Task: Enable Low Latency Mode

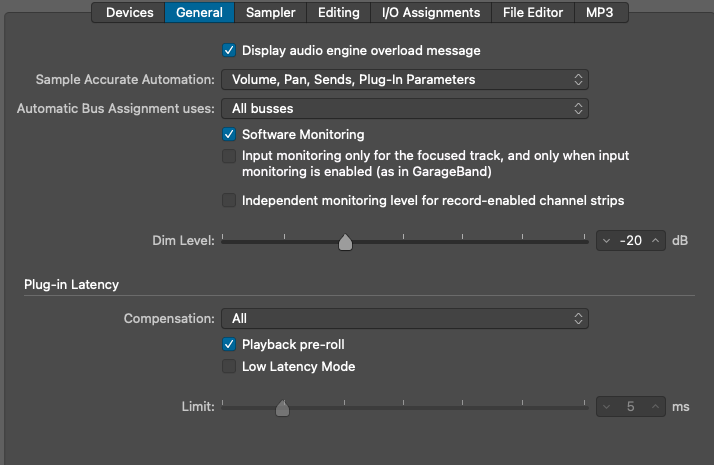Action: (229, 367)
